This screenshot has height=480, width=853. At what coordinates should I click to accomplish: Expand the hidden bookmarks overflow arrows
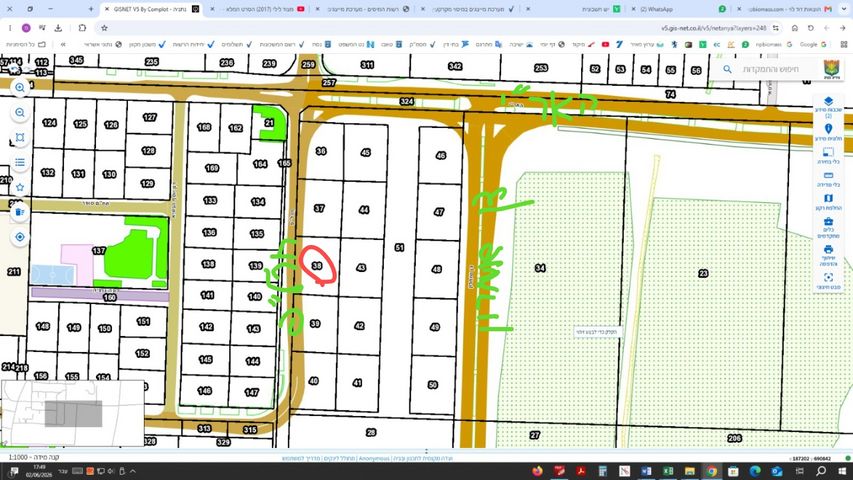click(64, 44)
